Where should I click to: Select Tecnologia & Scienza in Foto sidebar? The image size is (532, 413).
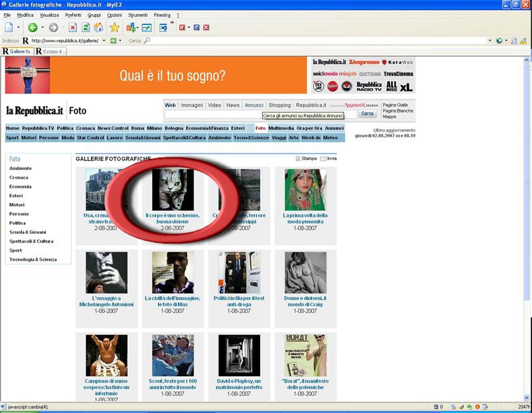pos(33,260)
